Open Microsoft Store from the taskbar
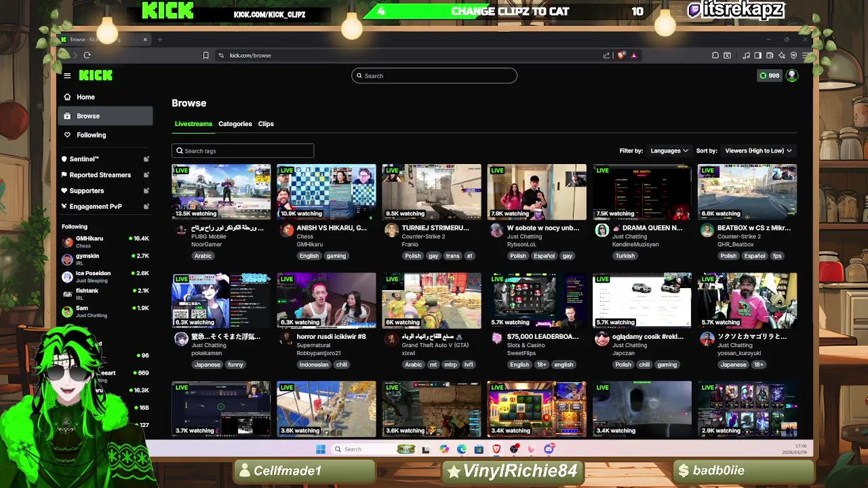This screenshot has height=488, width=868. [x=479, y=449]
